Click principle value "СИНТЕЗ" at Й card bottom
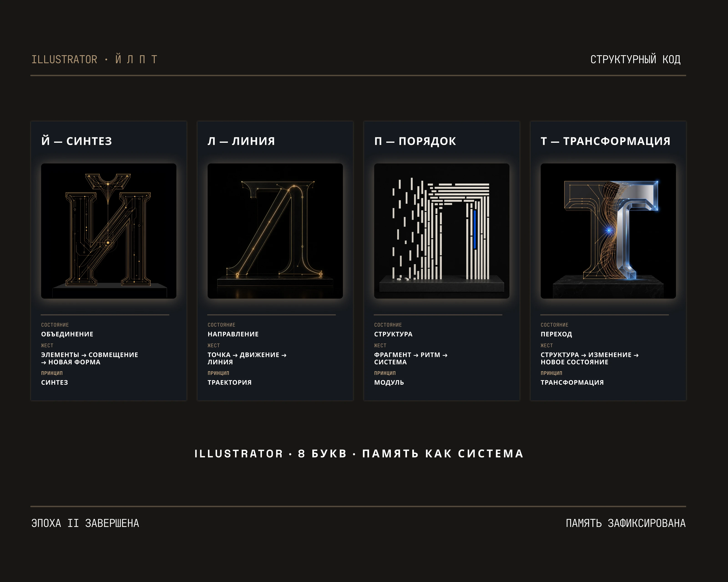728x582 pixels. [x=54, y=382]
